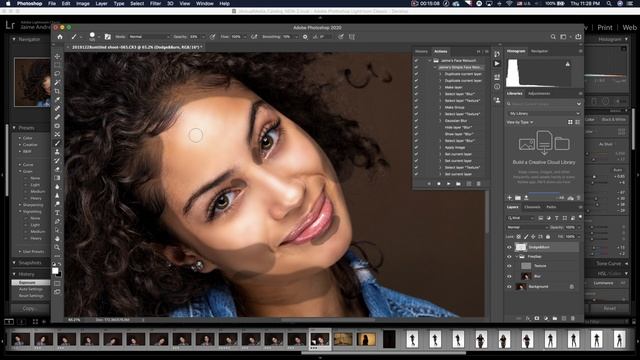Select the Lasso tool
The width and height of the screenshot is (640, 360).
click(x=57, y=73)
